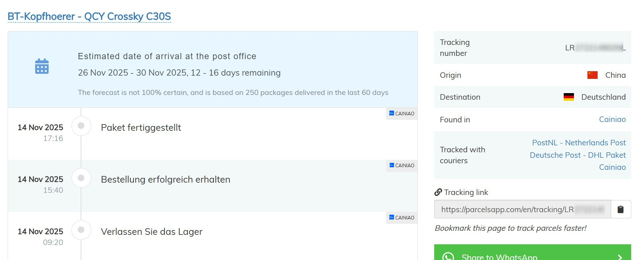Click the copy-to-clipboard icon beside tracking link
The image size is (644, 260).
[x=620, y=209]
